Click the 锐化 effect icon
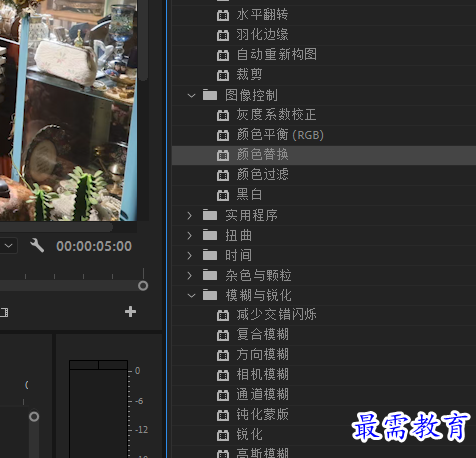This screenshot has width=476, height=458. pyautogui.click(x=223, y=435)
